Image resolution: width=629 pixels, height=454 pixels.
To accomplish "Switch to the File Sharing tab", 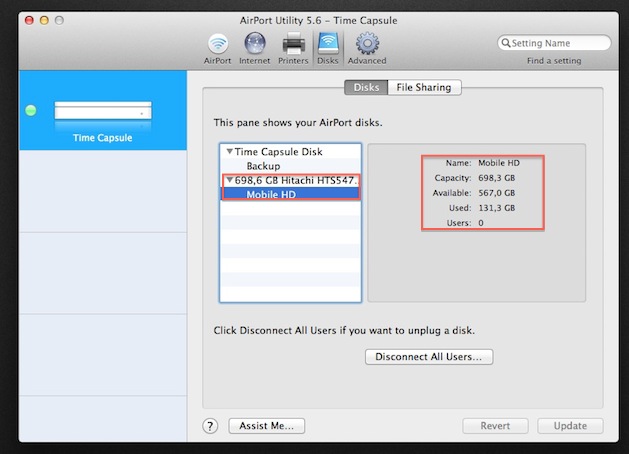I will (424, 87).
